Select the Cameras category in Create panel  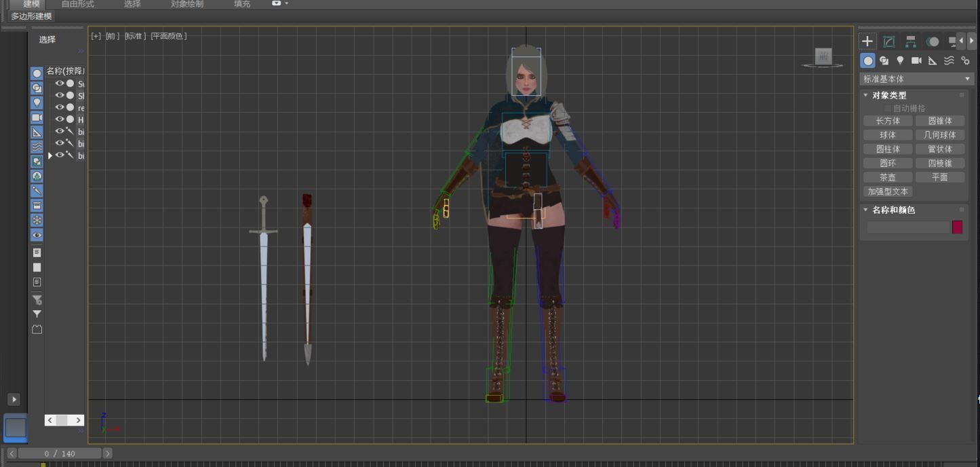916,60
